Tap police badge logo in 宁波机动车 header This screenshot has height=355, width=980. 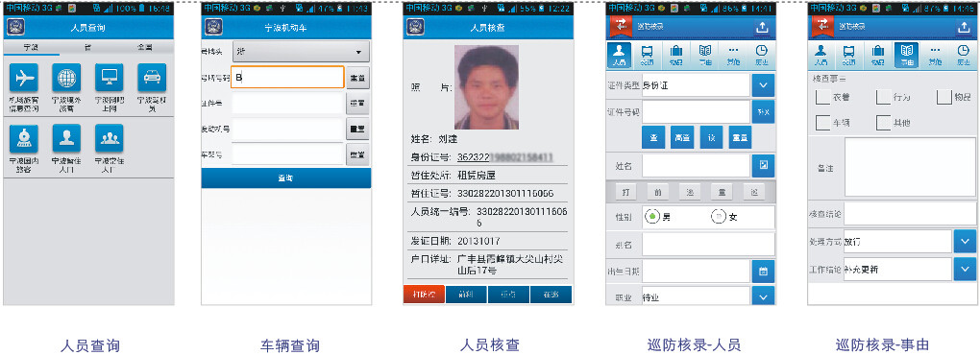click(x=213, y=28)
